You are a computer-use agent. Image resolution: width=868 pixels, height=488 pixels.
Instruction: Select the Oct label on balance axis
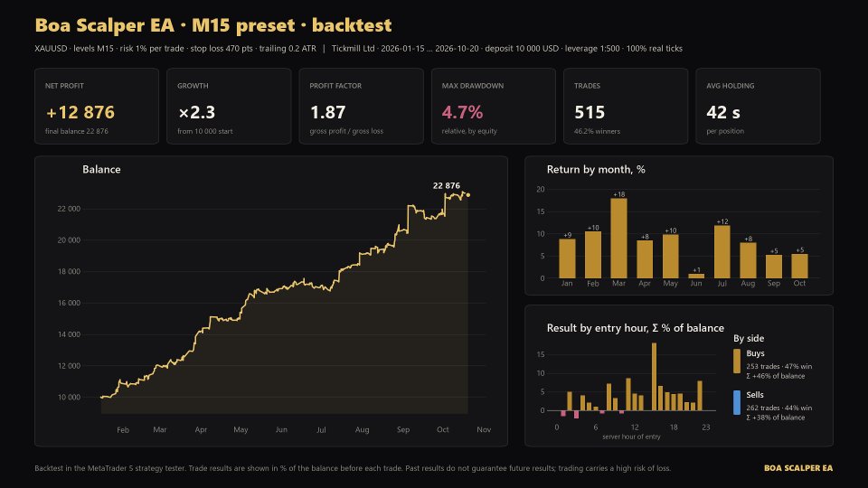point(443,429)
